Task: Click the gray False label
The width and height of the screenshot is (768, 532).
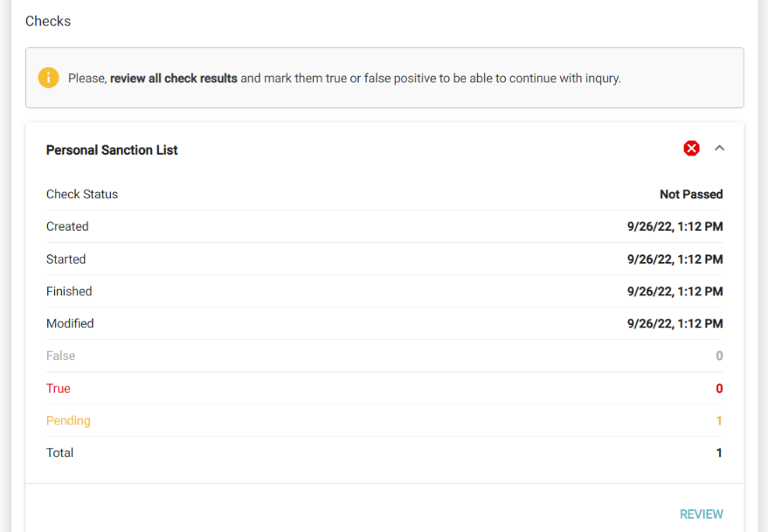Action: tap(61, 356)
